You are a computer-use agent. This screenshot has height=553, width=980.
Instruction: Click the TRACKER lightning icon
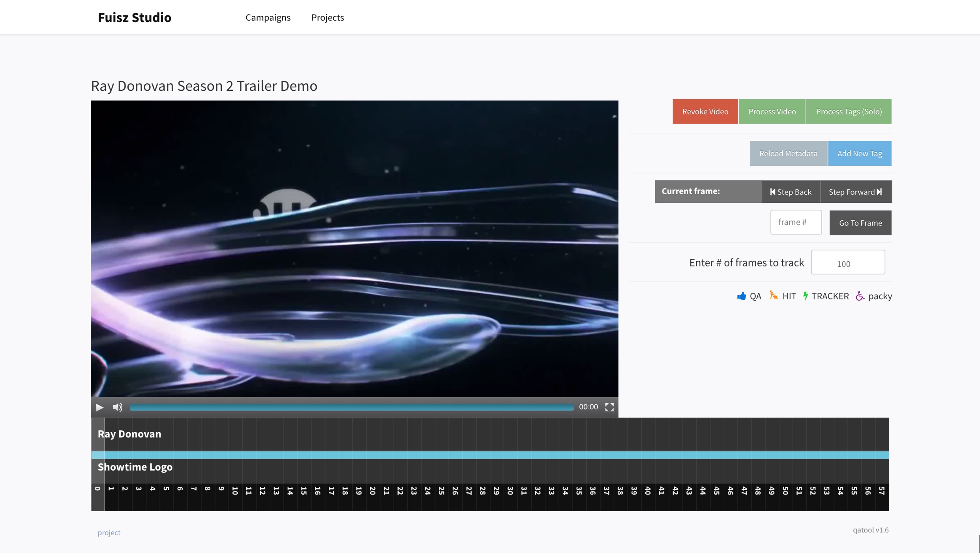coord(806,296)
